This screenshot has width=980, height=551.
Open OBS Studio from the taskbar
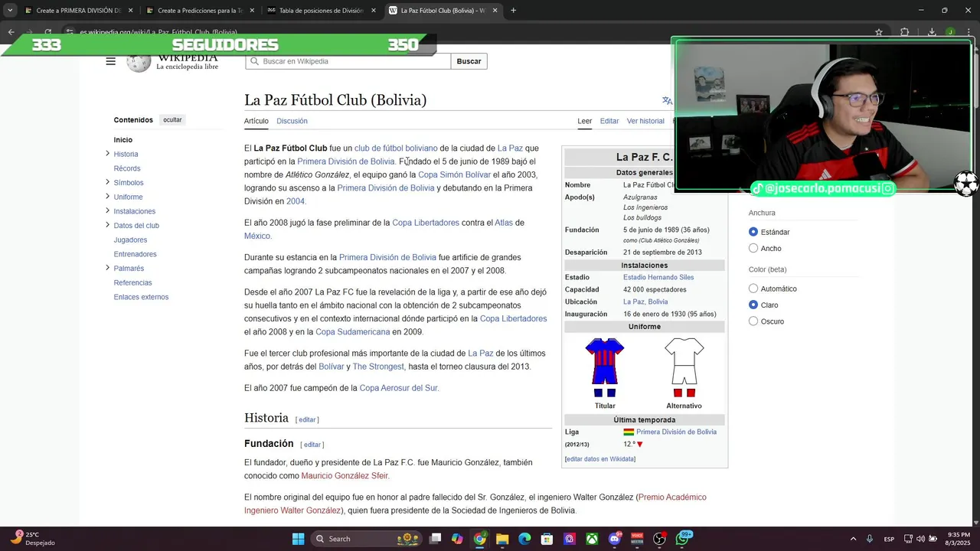coord(659,539)
